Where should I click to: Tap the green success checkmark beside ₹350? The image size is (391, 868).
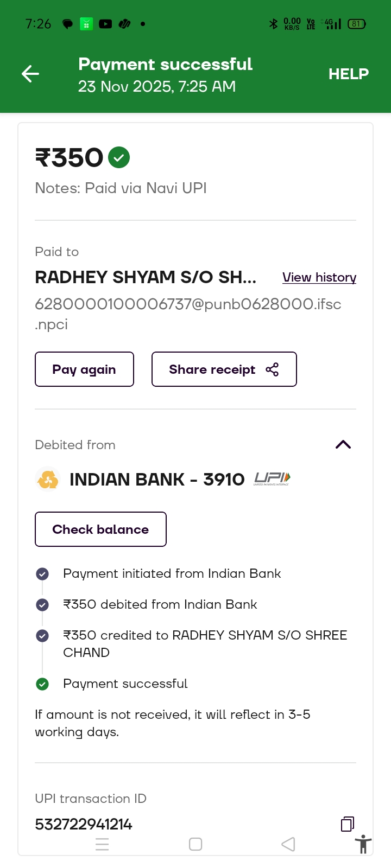click(x=119, y=158)
